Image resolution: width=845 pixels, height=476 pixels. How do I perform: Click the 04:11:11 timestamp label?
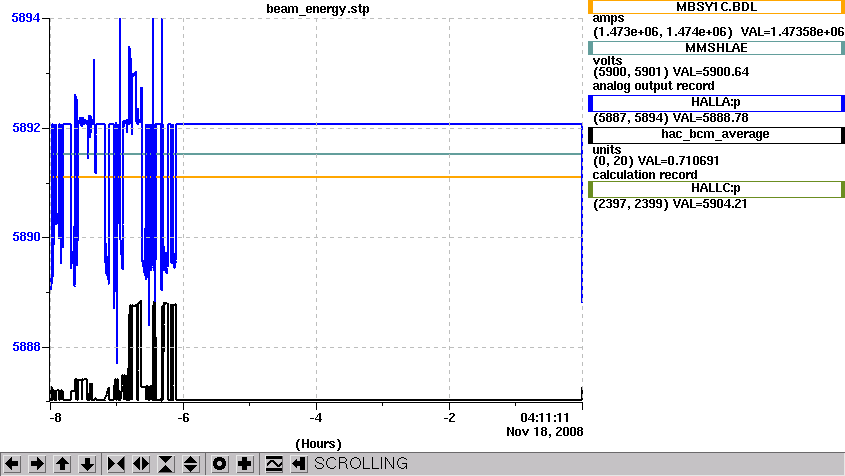click(545, 418)
